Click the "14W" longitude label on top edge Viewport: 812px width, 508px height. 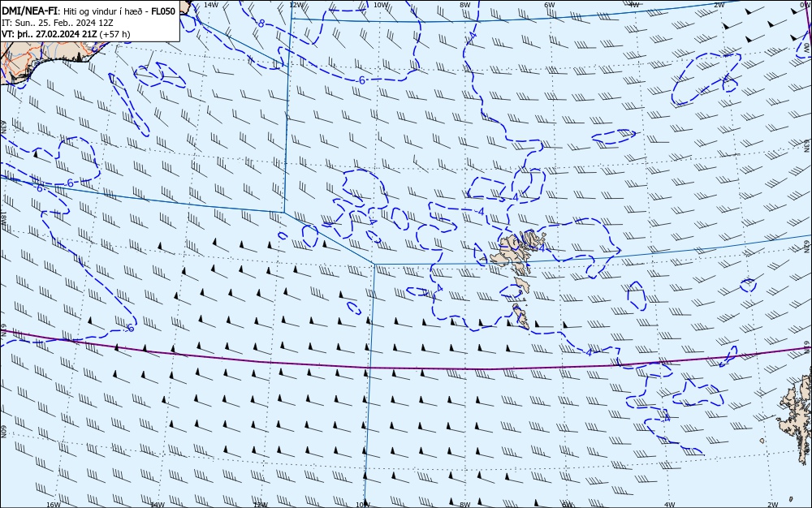point(210,4)
